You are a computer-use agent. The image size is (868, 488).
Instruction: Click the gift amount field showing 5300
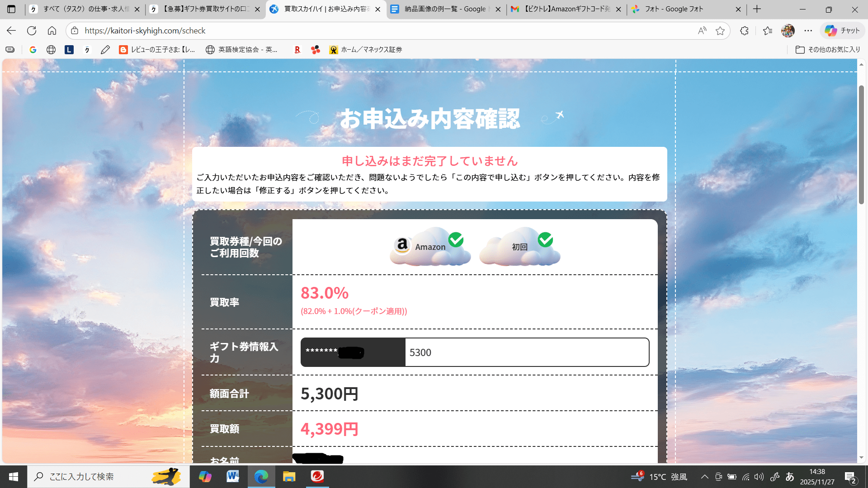[526, 352]
